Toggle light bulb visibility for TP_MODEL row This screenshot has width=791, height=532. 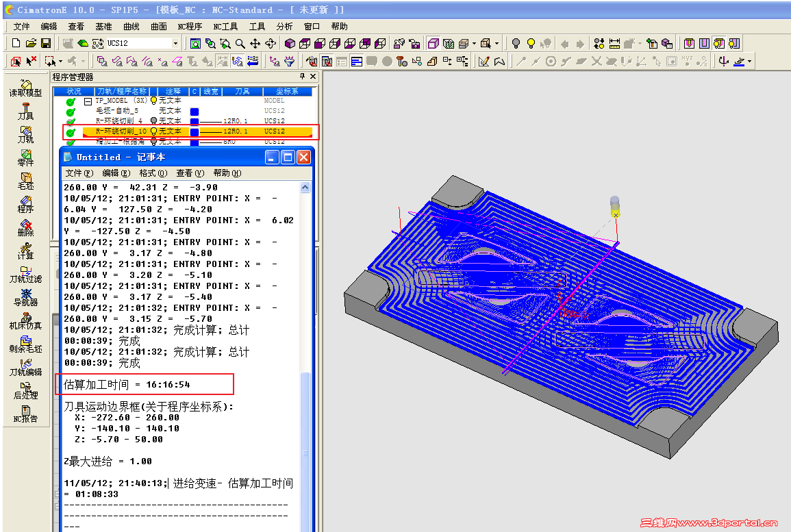(154, 101)
